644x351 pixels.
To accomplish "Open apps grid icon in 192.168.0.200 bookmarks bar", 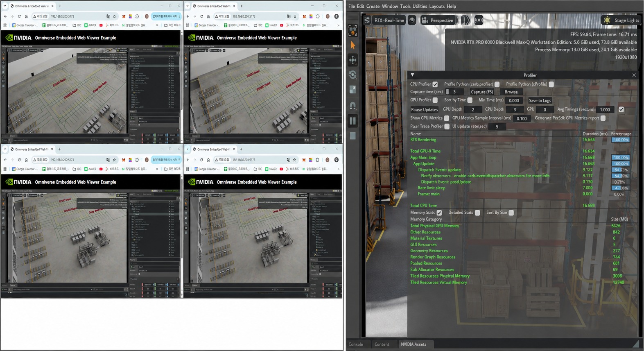I will click(5, 25).
